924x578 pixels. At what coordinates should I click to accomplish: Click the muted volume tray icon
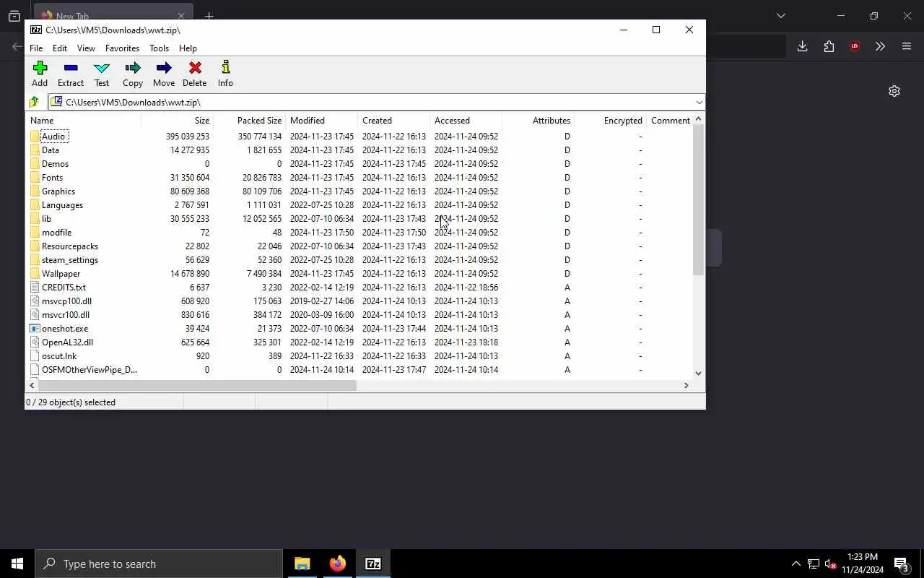point(830,564)
